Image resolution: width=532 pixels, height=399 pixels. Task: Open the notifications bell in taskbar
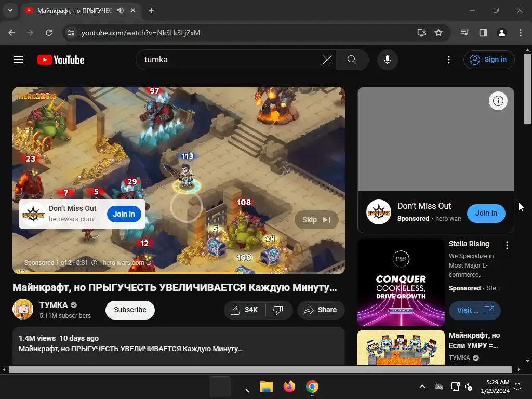click(518, 387)
